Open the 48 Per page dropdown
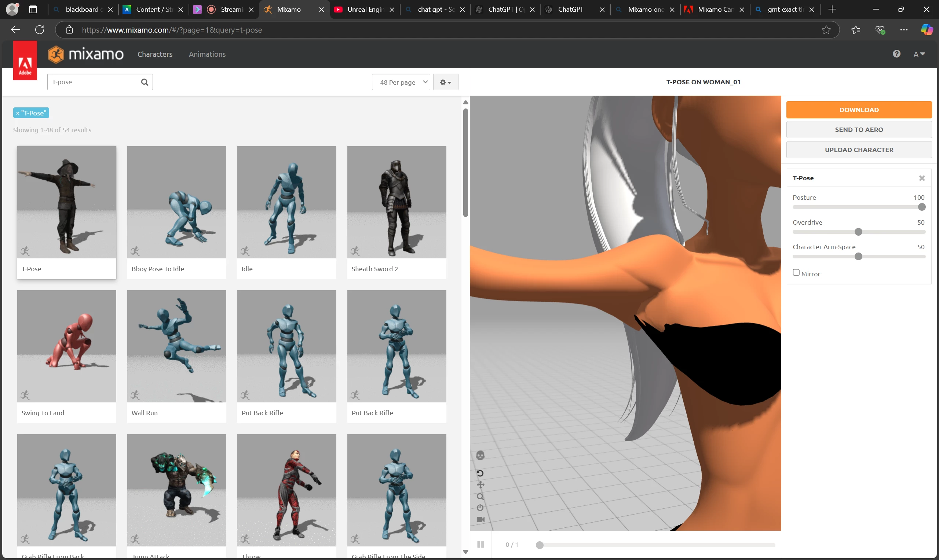Screen dimensions: 939x560 point(401,82)
